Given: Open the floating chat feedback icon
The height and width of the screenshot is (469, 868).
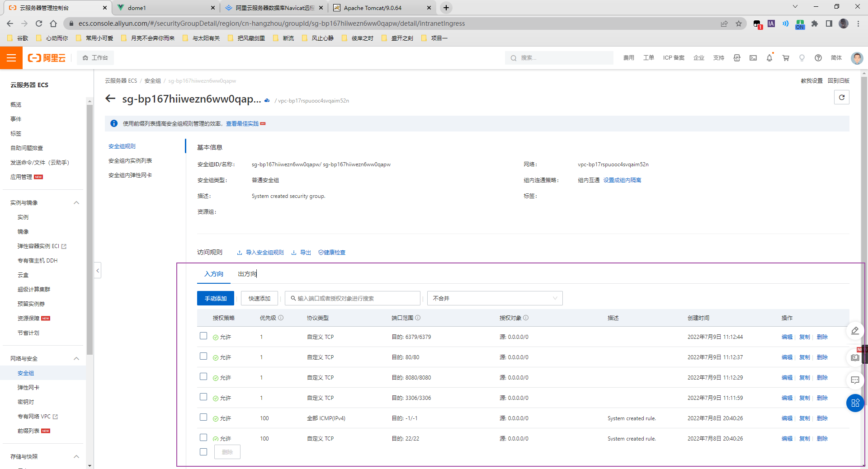Looking at the screenshot, I should 855,380.
